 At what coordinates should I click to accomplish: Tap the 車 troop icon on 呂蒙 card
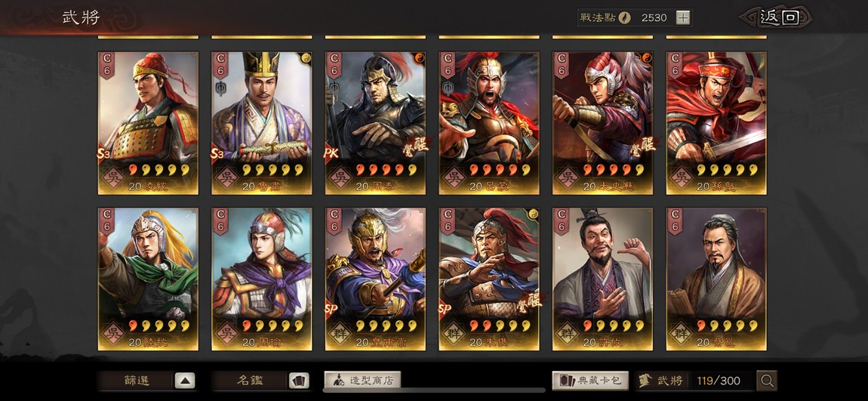[448, 88]
